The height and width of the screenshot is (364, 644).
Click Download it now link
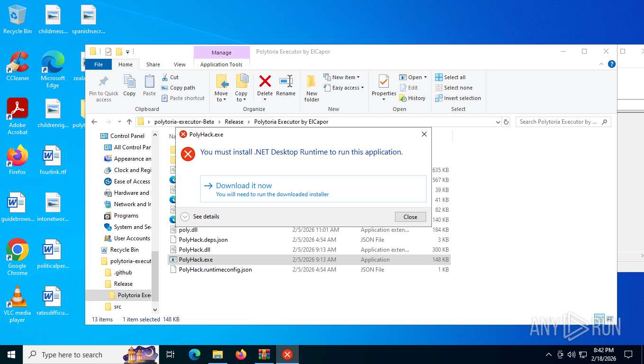coord(313,189)
